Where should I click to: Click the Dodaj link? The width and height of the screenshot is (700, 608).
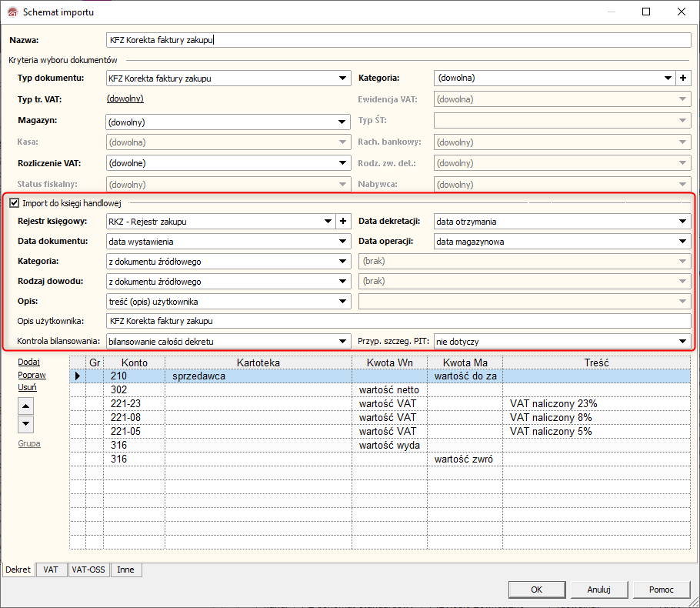pyautogui.click(x=29, y=362)
